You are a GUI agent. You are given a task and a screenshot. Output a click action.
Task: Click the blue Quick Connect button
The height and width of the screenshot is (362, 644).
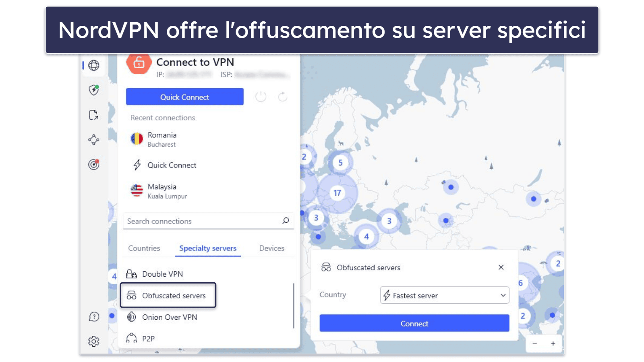185,97
